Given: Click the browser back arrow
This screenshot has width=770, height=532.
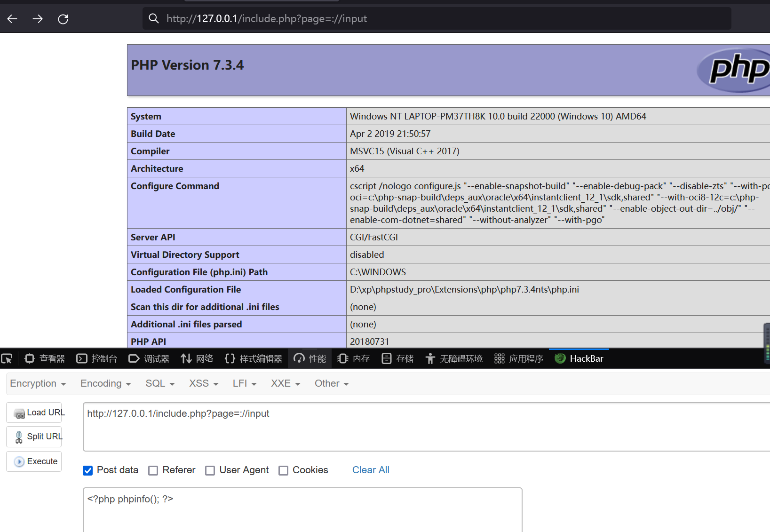Looking at the screenshot, I should point(12,18).
